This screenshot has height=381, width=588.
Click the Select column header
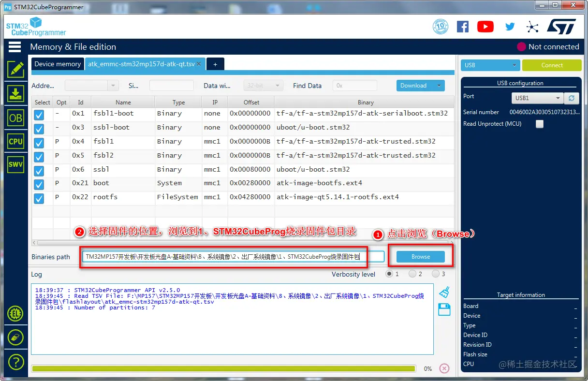coord(43,103)
